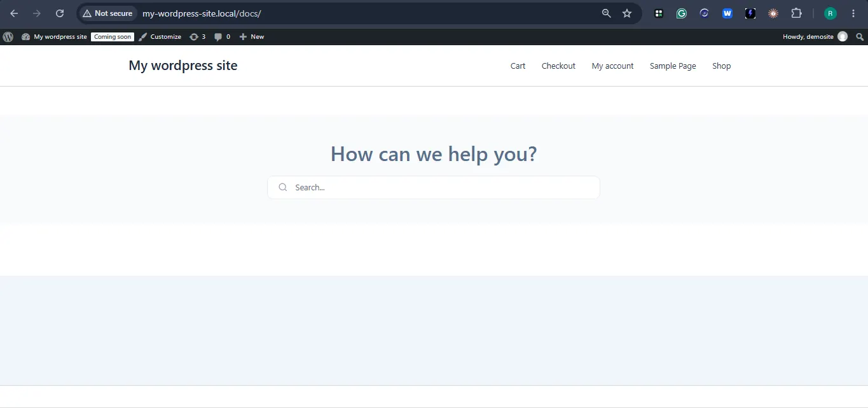
Task: Go to the Checkout page
Action: (558, 66)
